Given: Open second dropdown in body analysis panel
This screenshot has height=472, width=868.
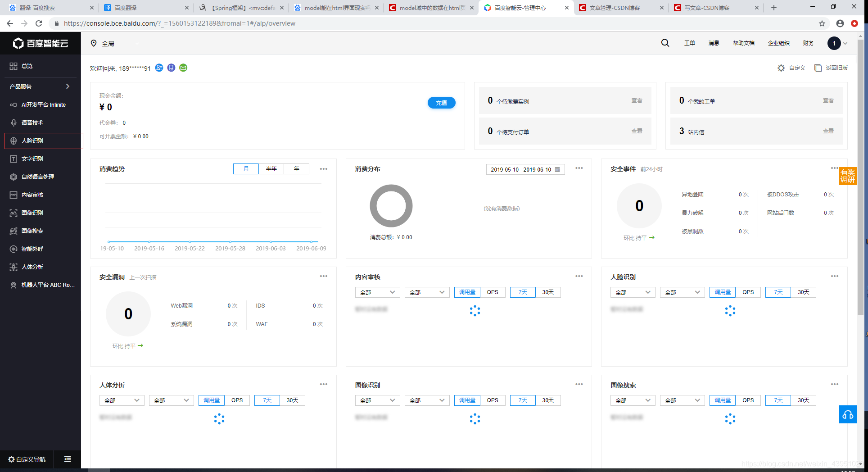Looking at the screenshot, I should tap(172, 400).
